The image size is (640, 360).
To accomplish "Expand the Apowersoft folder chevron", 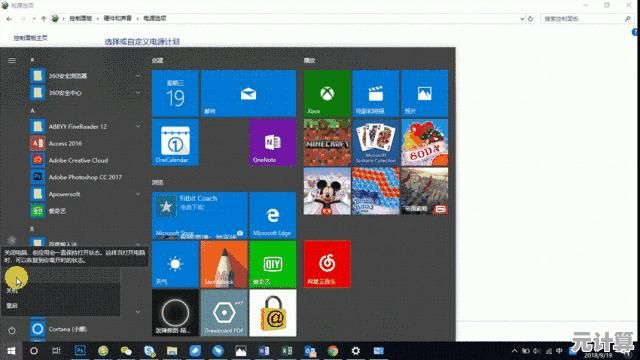I will pos(138,194).
